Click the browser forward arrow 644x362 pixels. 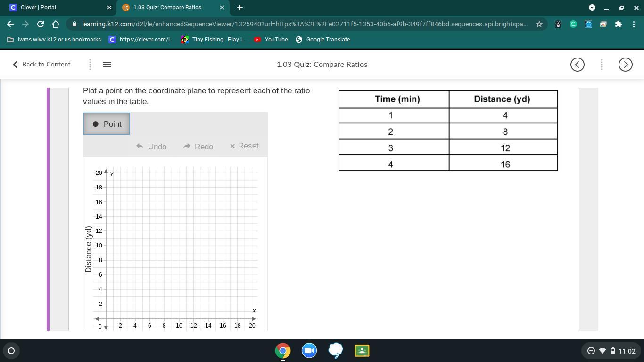click(x=25, y=24)
